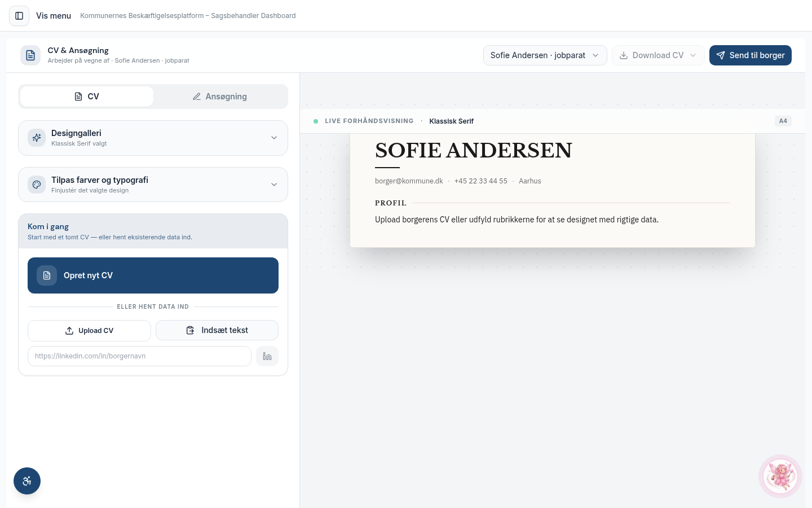Click the Designgalleri sparkle icon
The image size is (812, 508).
point(37,138)
